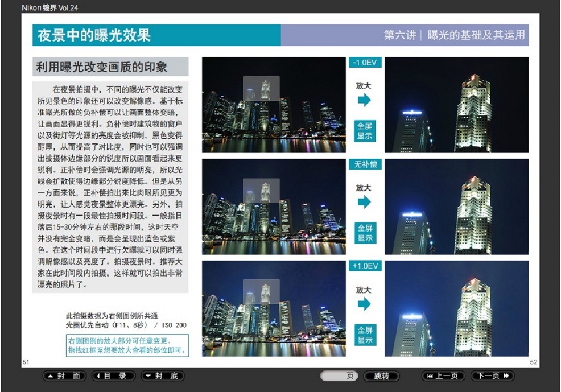
Task: Open 全屏显示 for the 无补偿 photo
Action: click(x=365, y=233)
